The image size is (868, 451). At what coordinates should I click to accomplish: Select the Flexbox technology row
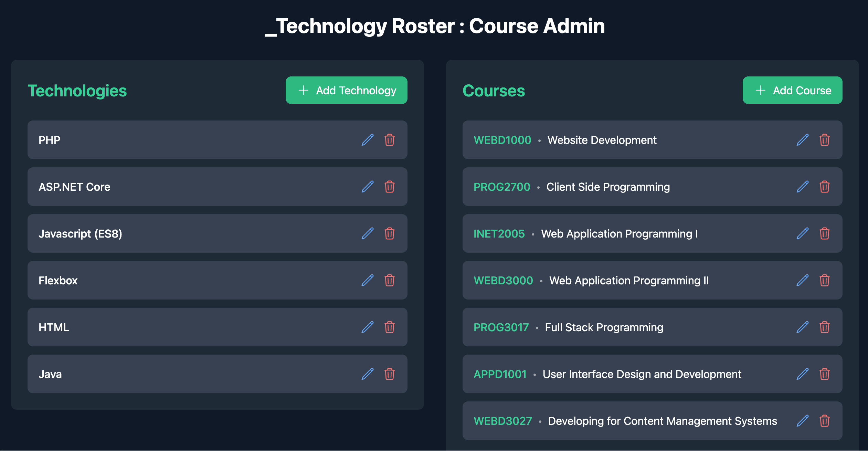coord(193,280)
